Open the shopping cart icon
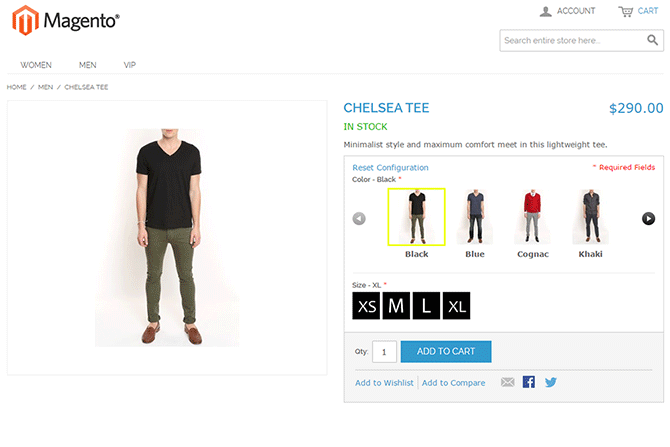The image size is (670, 447). point(626,12)
